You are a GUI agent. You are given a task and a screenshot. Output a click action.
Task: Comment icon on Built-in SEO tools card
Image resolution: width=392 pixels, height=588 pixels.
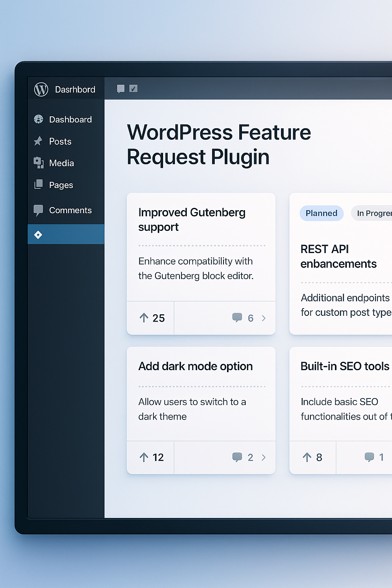pyautogui.click(x=369, y=457)
